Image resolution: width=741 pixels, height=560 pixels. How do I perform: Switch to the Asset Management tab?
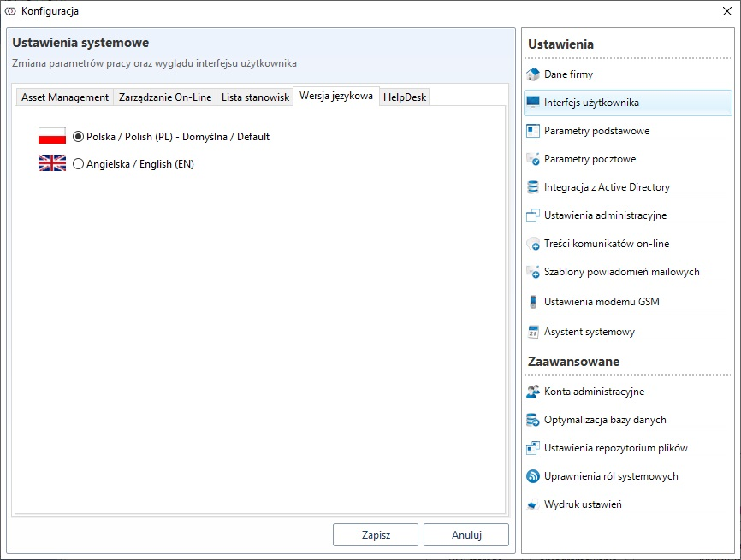coord(65,97)
